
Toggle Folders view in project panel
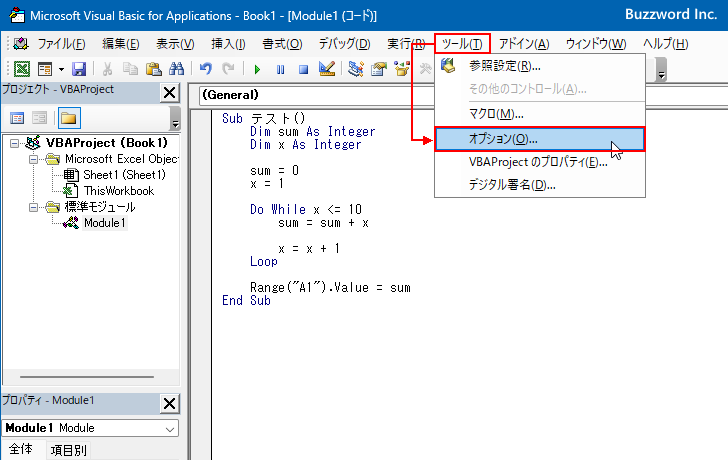[x=69, y=118]
